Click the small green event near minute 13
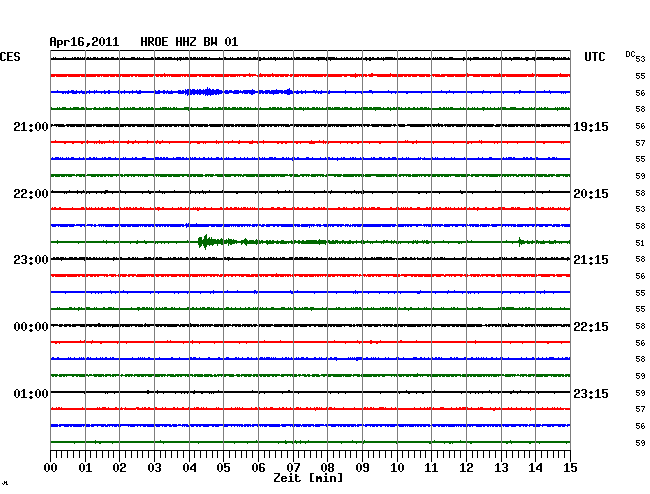The width and height of the screenshot is (650, 494). (x=520, y=242)
